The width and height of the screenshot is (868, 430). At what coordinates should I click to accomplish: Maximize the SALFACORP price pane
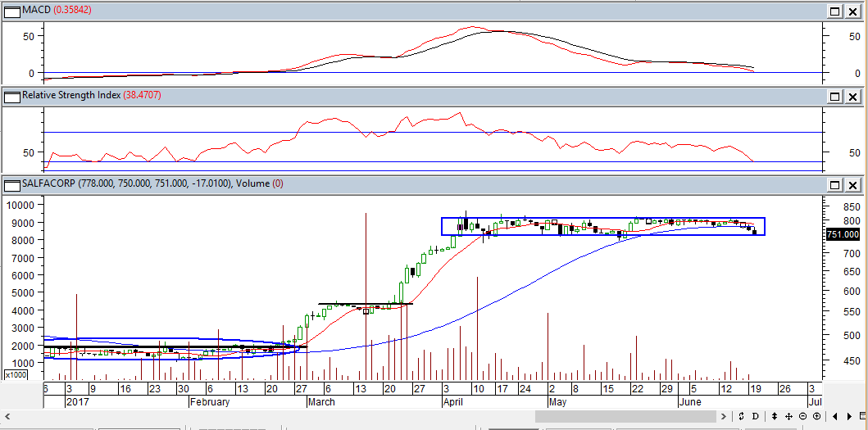(834, 184)
